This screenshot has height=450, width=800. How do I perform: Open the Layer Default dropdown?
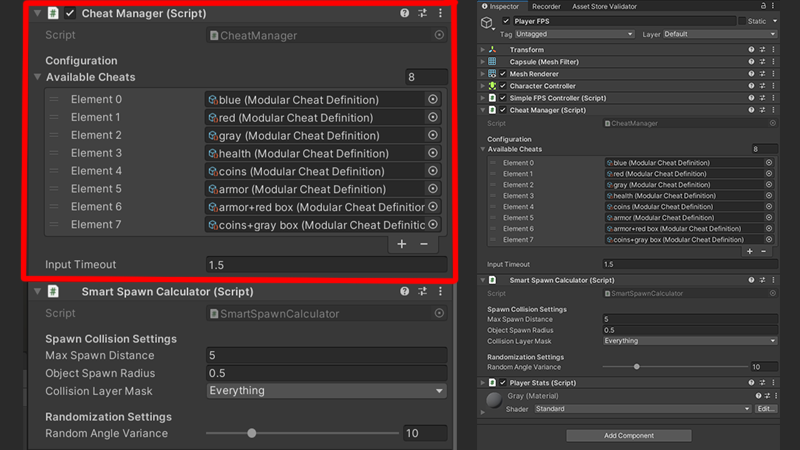pos(720,34)
